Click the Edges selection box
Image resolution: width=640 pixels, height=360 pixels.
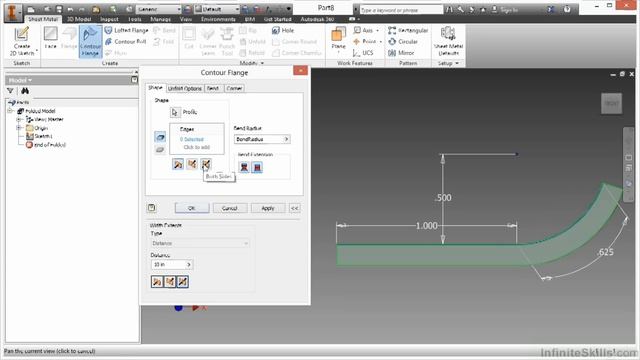pos(197,139)
